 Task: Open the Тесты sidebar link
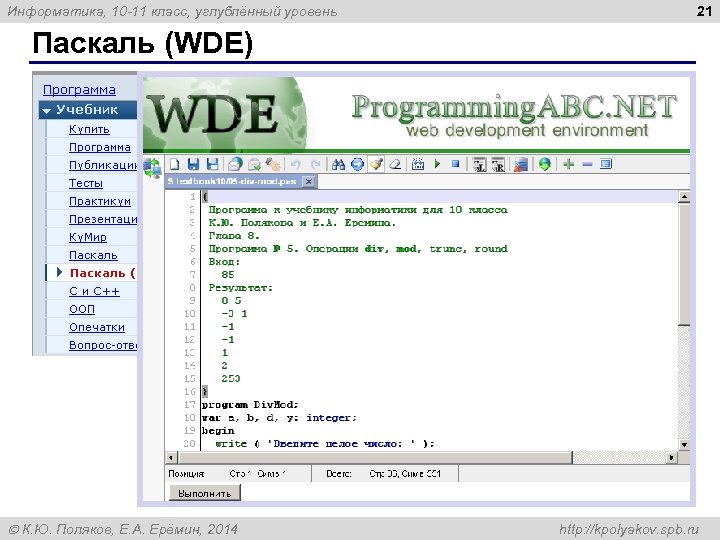tap(86, 183)
